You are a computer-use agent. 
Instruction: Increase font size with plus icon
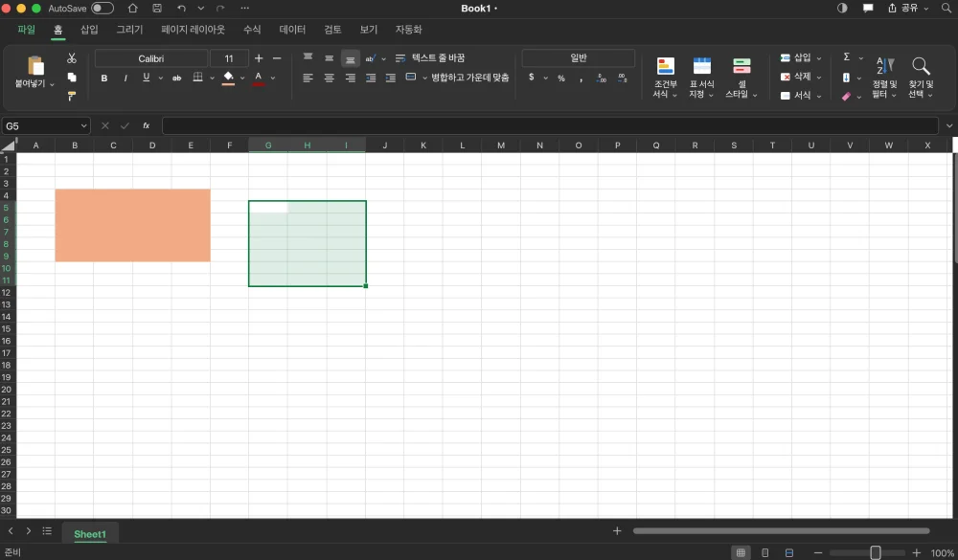(x=259, y=58)
